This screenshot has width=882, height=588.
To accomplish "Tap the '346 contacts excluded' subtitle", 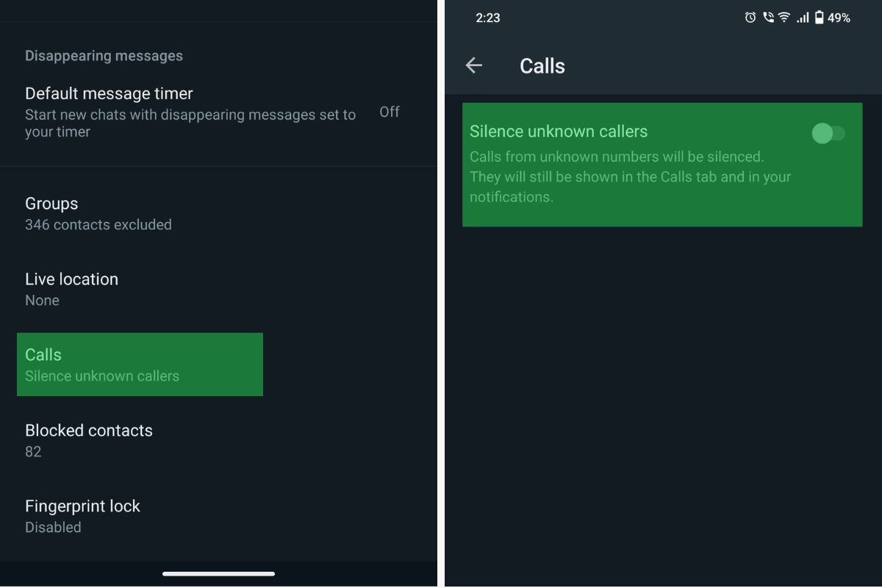I will [x=98, y=224].
